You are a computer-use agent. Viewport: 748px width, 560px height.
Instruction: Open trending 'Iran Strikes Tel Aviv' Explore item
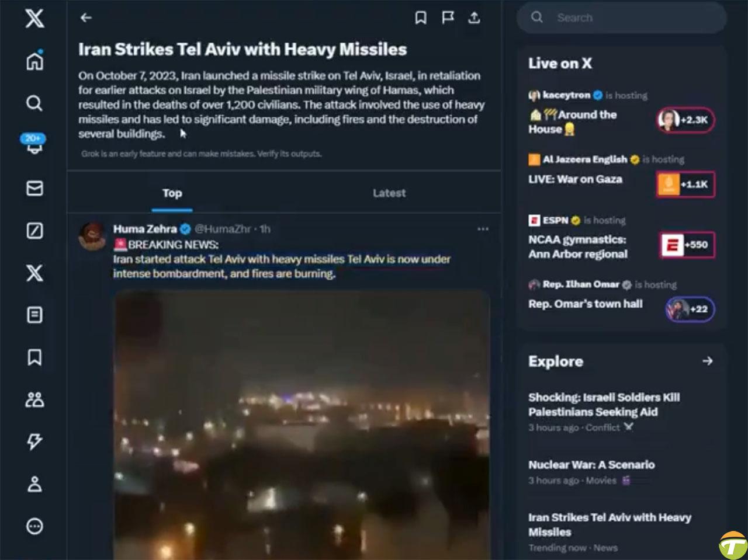(x=610, y=524)
